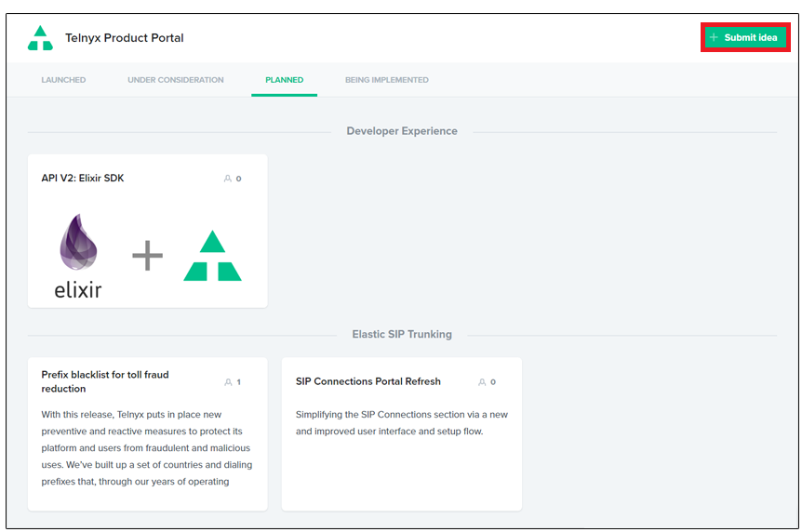802x532 pixels.
Task: Click vote icon on Prefix blacklist card
Action: coord(228,382)
